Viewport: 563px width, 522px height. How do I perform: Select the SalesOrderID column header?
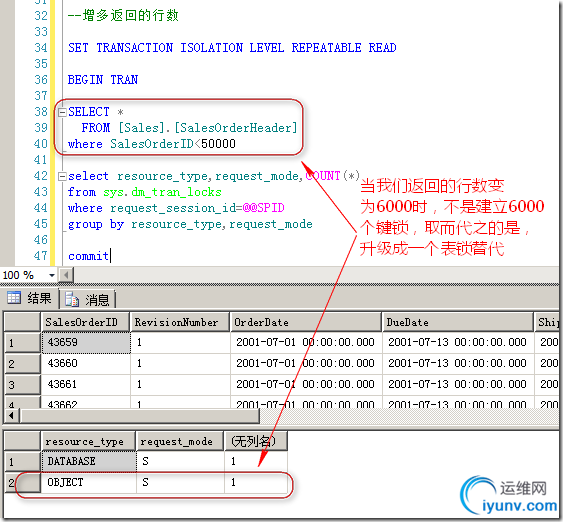(85, 322)
